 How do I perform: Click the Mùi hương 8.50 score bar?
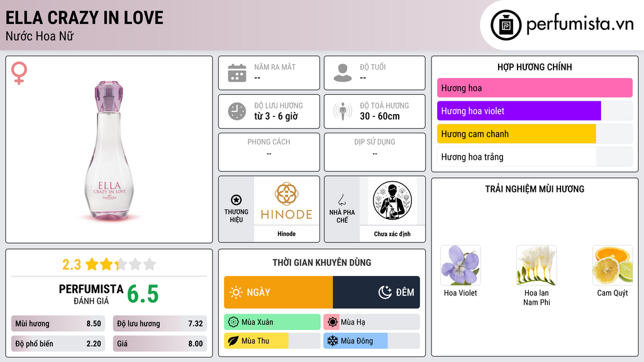[x=58, y=324]
